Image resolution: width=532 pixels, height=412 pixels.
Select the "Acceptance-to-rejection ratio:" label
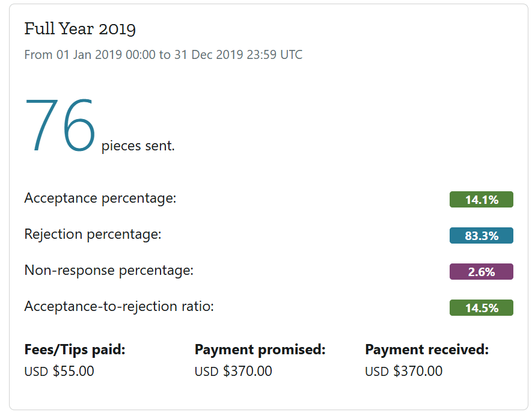119,307
